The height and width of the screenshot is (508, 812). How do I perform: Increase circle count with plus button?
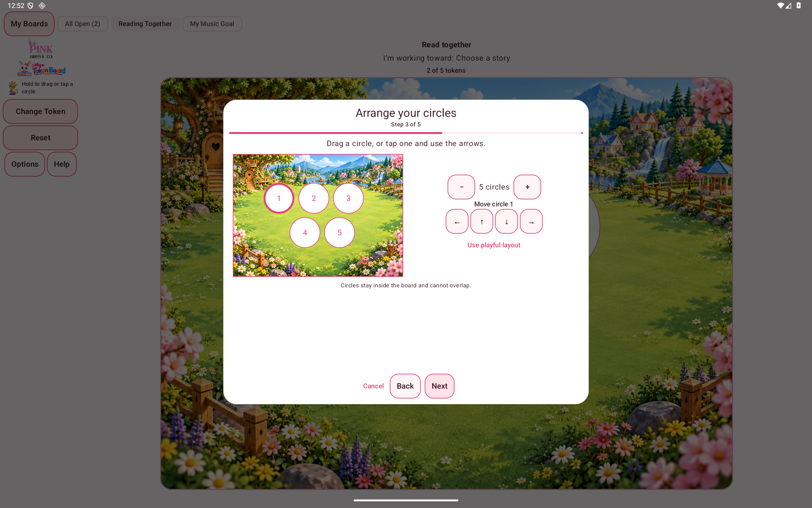[x=527, y=187]
